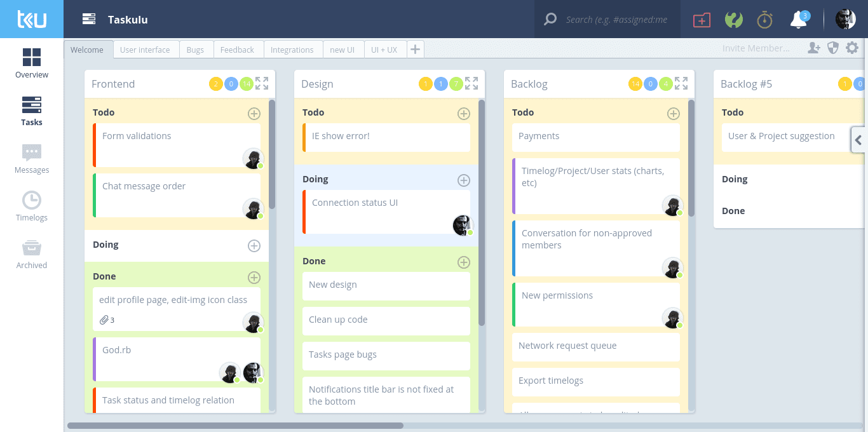The width and height of the screenshot is (868, 432).
Task: Open the Tasks sidebar section
Action: 32,111
